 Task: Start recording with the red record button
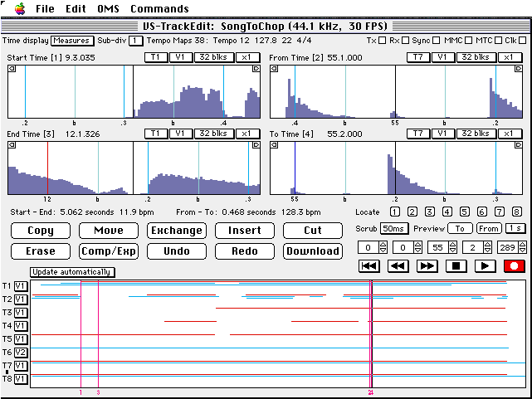(515, 266)
